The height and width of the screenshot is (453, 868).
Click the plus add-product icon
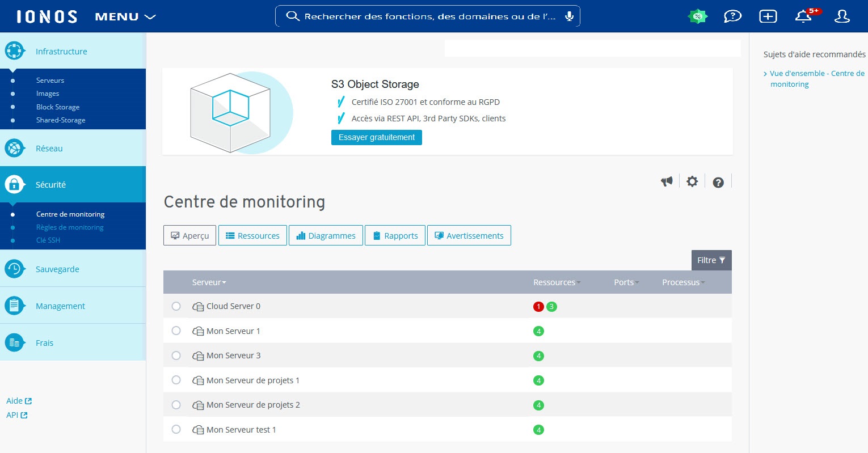click(x=768, y=16)
